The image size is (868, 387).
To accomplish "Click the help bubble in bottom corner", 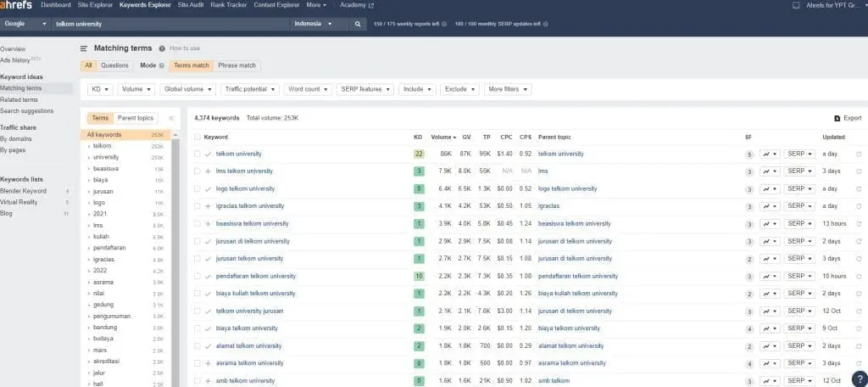I will pyautogui.click(x=860, y=380).
